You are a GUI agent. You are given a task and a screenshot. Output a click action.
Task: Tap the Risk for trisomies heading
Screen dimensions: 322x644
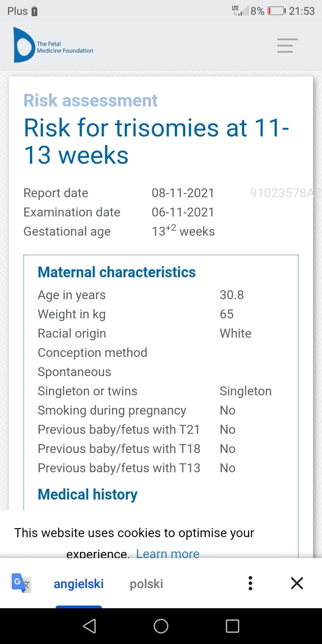pos(157,141)
